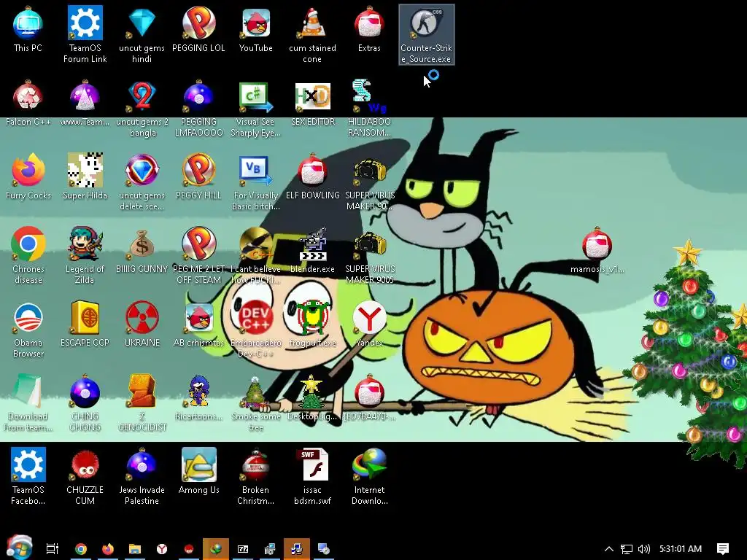Select the uncut gems delete sce... icon

(x=142, y=182)
